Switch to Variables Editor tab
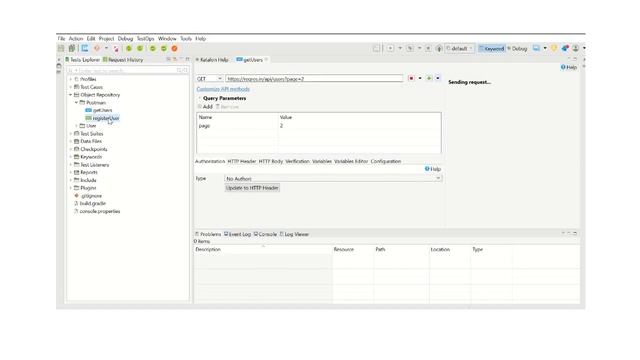Image resolution: width=640 pixels, height=360 pixels. tap(351, 161)
